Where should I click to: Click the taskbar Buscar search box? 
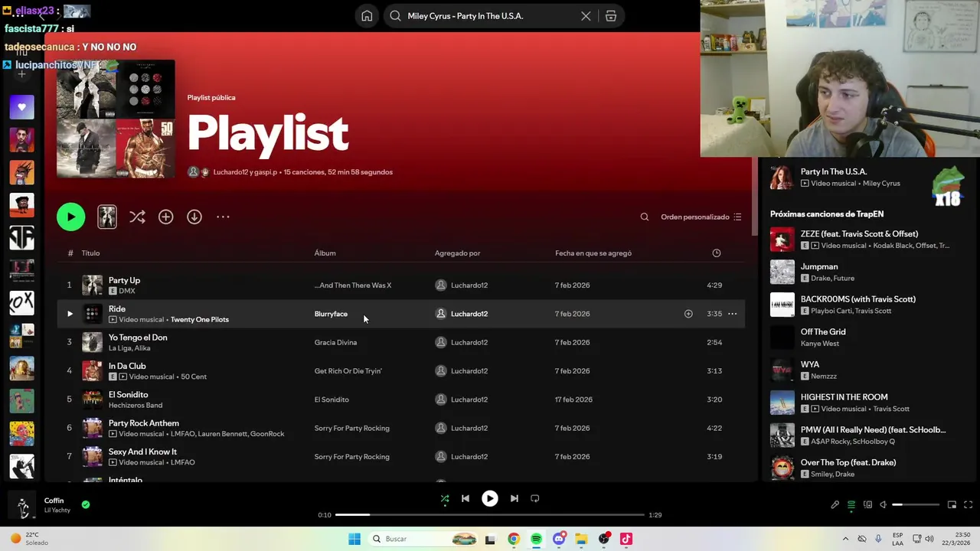pyautogui.click(x=423, y=539)
